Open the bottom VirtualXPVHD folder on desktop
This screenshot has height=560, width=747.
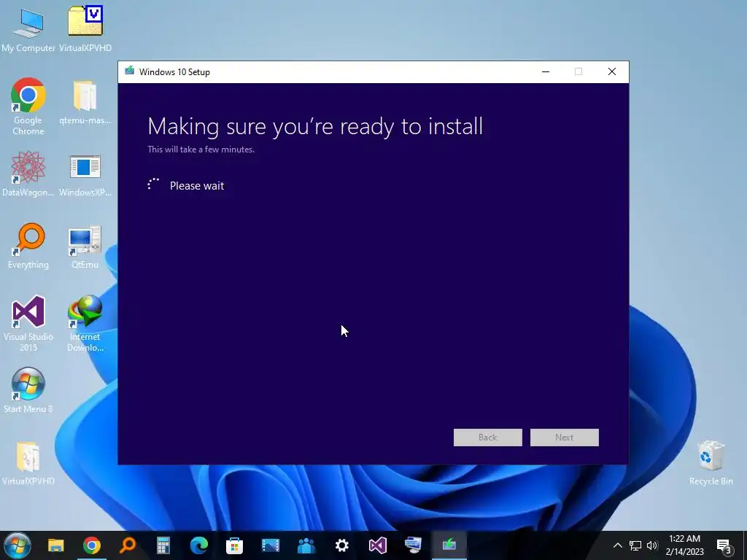click(x=28, y=463)
